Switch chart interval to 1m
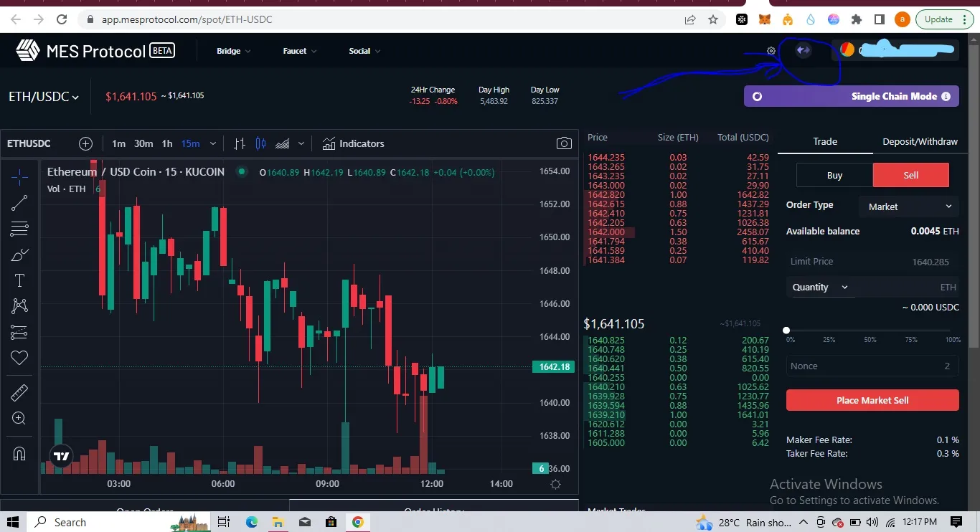The image size is (980, 532). click(x=118, y=143)
